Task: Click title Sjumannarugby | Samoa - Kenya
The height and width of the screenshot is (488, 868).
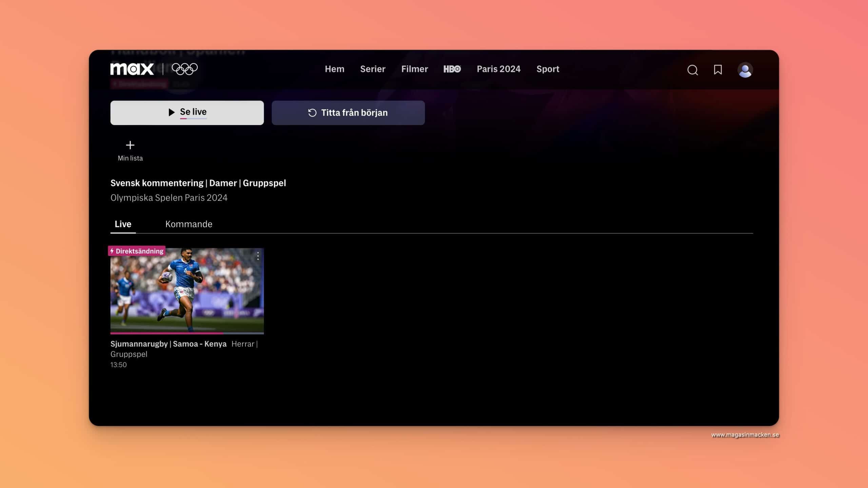Action: coord(169,344)
